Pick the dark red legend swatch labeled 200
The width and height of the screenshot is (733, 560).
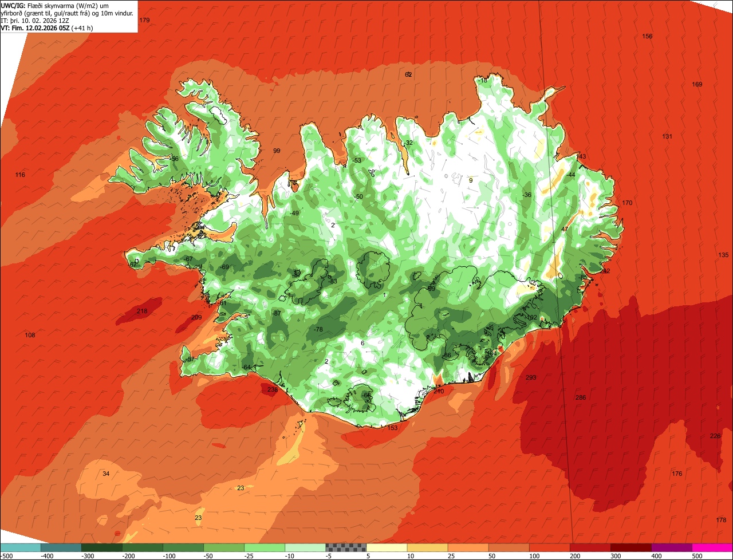(x=590, y=547)
